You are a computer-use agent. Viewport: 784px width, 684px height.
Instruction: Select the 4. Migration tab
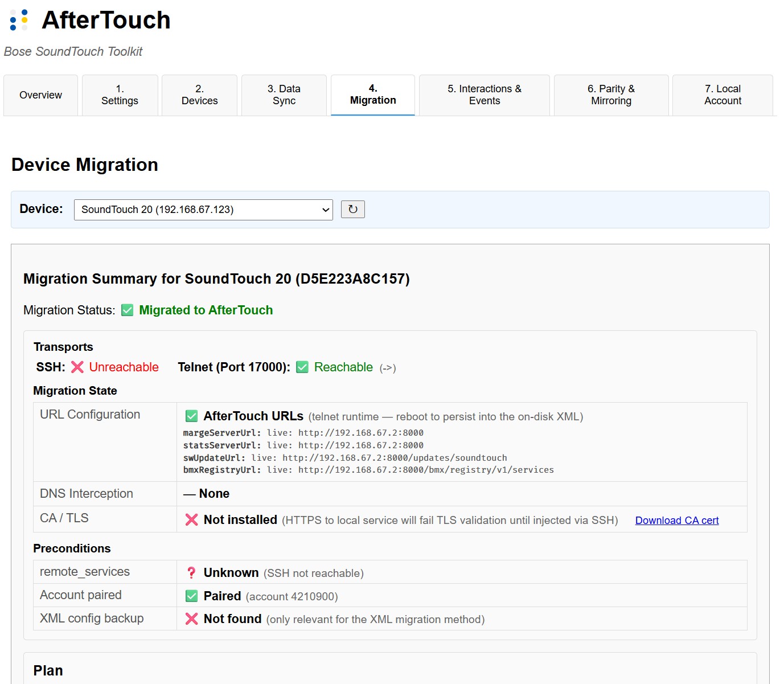[x=373, y=95]
